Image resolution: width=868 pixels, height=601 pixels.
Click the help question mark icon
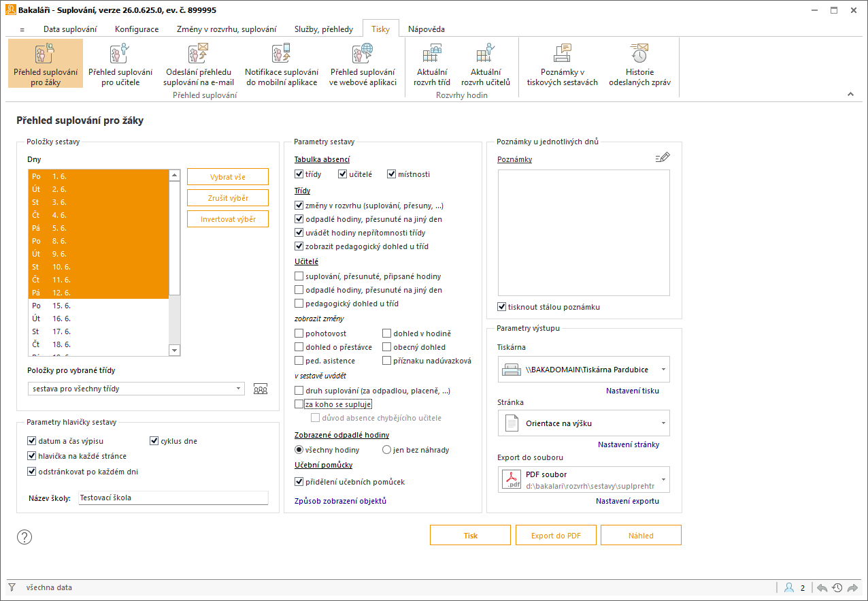click(24, 537)
